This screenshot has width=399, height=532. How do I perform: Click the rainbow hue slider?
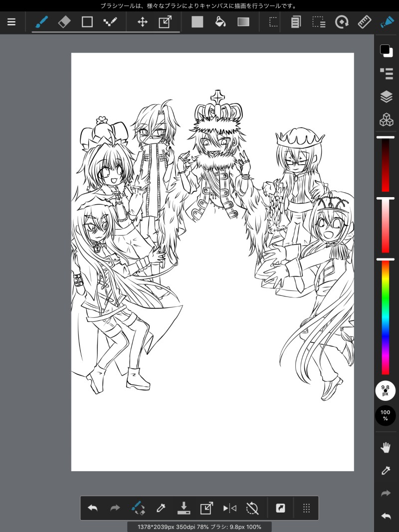point(386,316)
